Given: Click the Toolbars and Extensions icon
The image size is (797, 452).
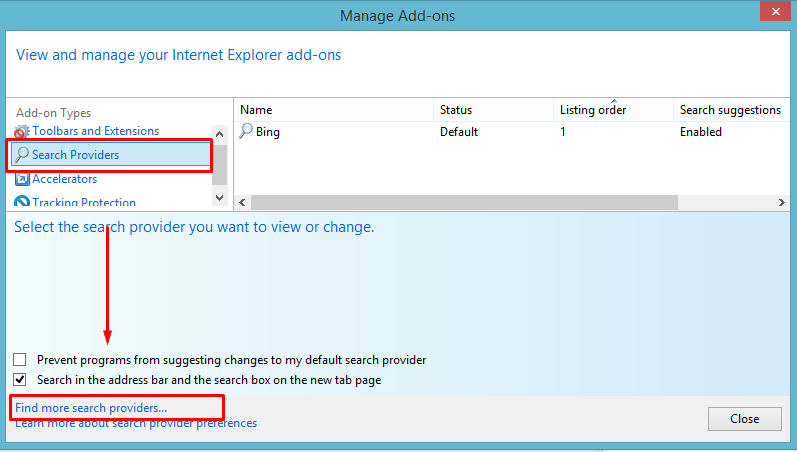Looking at the screenshot, I should [21, 131].
